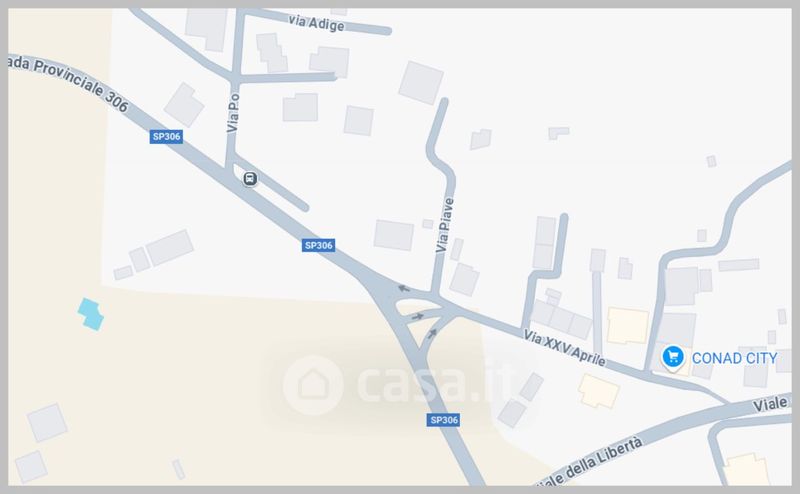Click the left-pointing one-way arrow at the junction
The height and width of the screenshot is (494, 800).
pyautogui.click(x=404, y=289)
